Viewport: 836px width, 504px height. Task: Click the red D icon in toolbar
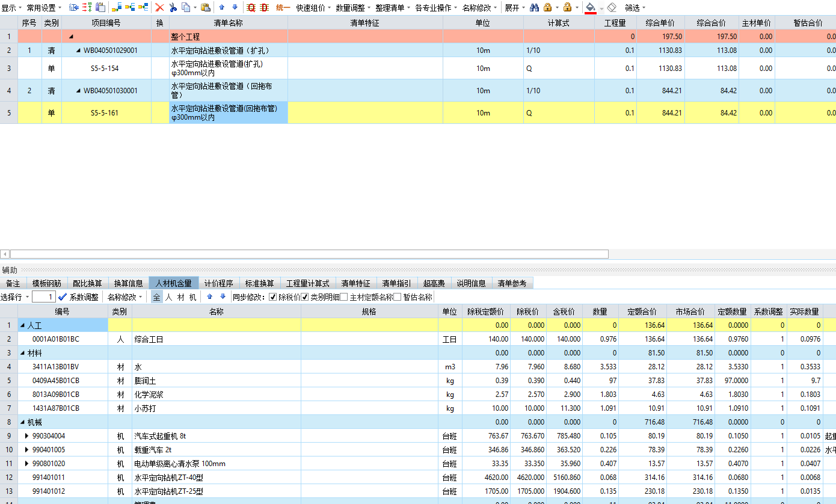coord(264,7)
